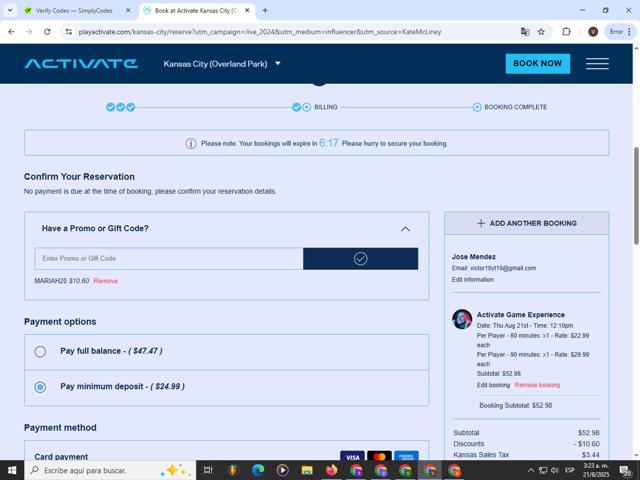Click the Enter Promo or Gift Code field
The width and height of the screenshot is (640, 480).
[169, 258]
